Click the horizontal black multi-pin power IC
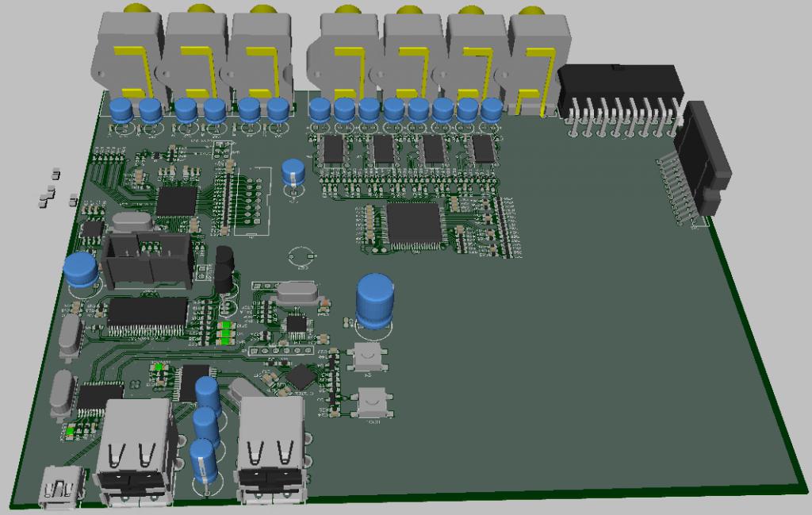 622,91
